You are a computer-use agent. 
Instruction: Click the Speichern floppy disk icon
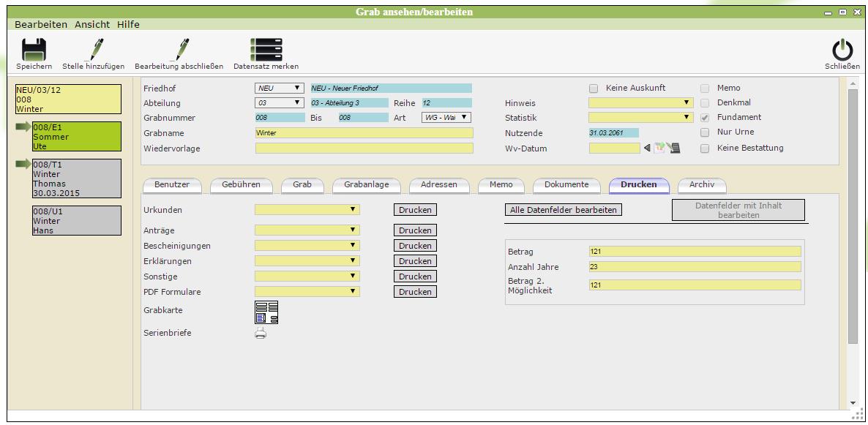pyautogui.click(x=34, y=50)
